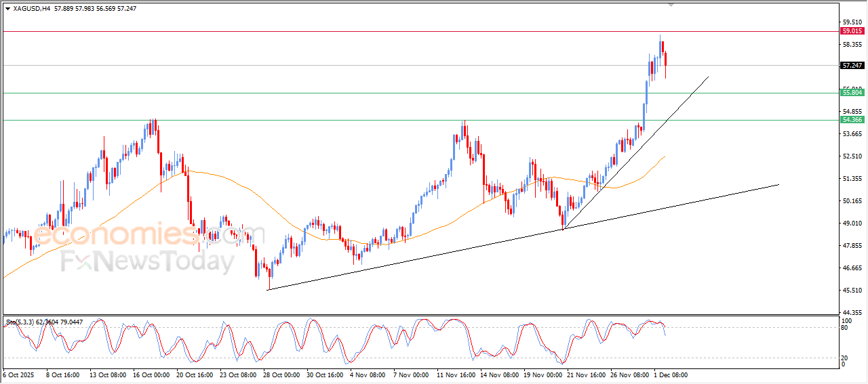Click the 45.510 price axis label
The width and height of the screenshot is (868, 384).
[x=850, y=291]
